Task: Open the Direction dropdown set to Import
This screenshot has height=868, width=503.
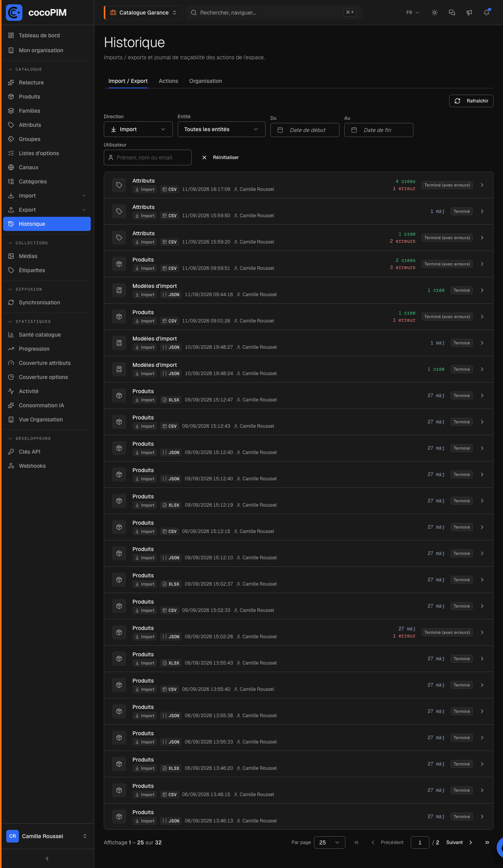Action: point(138,129)
